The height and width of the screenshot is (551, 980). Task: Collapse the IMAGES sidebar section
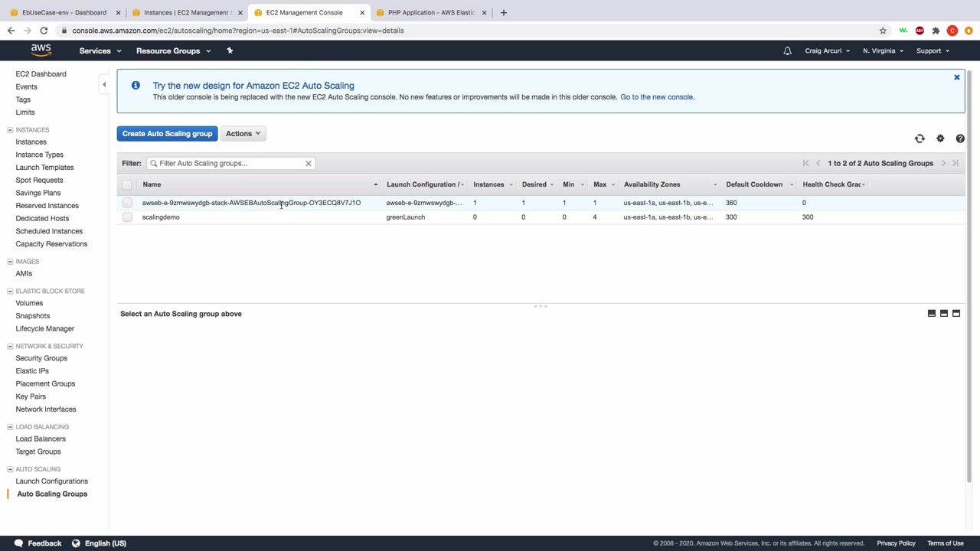(10, 262)
